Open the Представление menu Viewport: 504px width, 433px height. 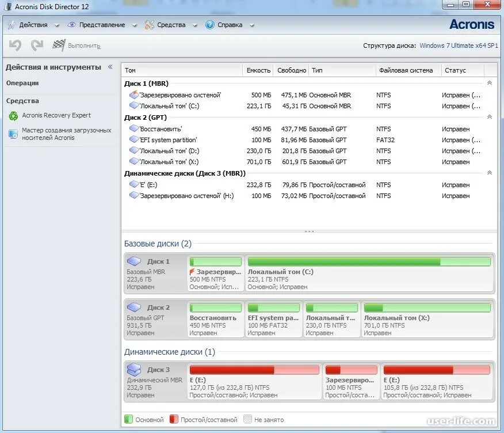102,25
